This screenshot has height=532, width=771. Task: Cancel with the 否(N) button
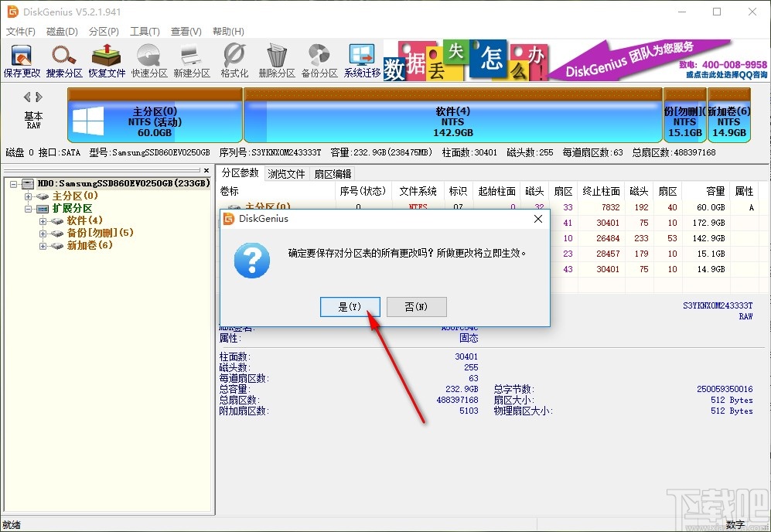tap(416, 307)
